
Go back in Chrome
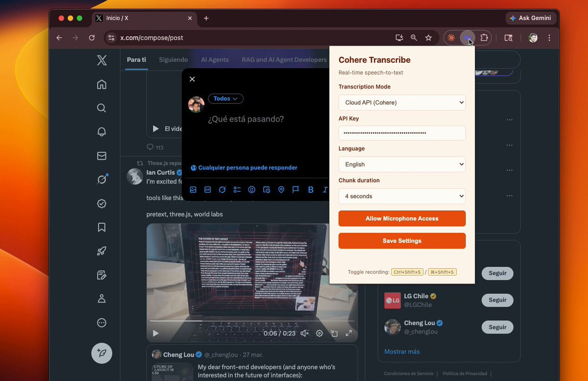59,38
